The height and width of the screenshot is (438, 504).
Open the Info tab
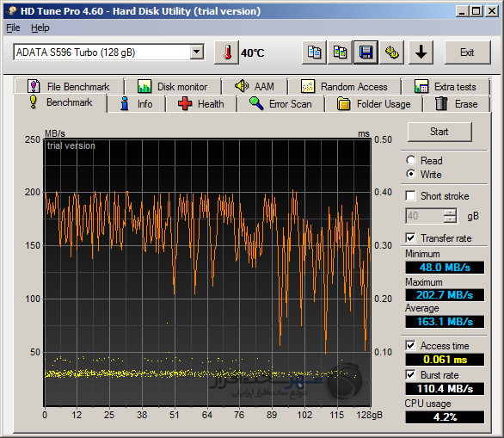pyautogui.click(x=136, y=104)
